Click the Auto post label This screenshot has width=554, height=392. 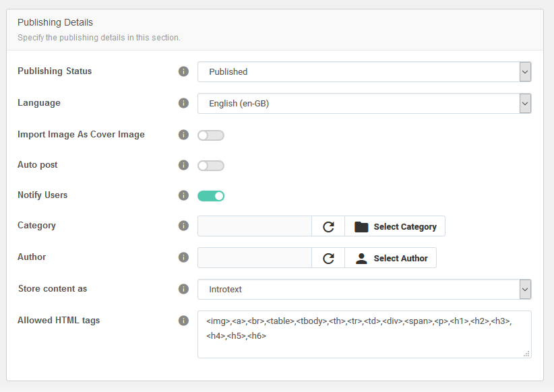tap(38, 165)
